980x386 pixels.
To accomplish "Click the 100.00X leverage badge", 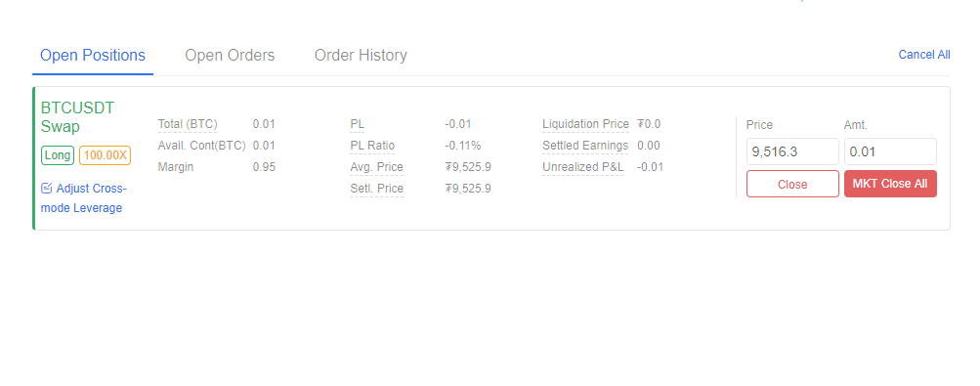I will 105,155.
